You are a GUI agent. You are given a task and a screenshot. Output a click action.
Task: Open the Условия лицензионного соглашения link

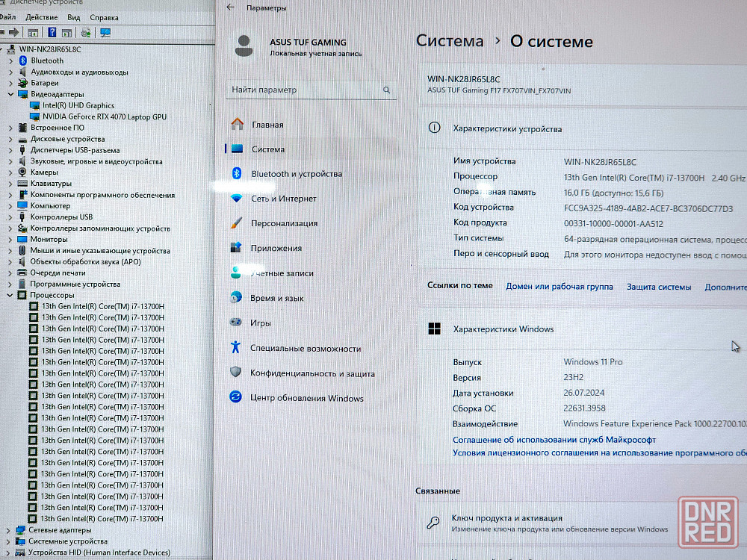600,452
